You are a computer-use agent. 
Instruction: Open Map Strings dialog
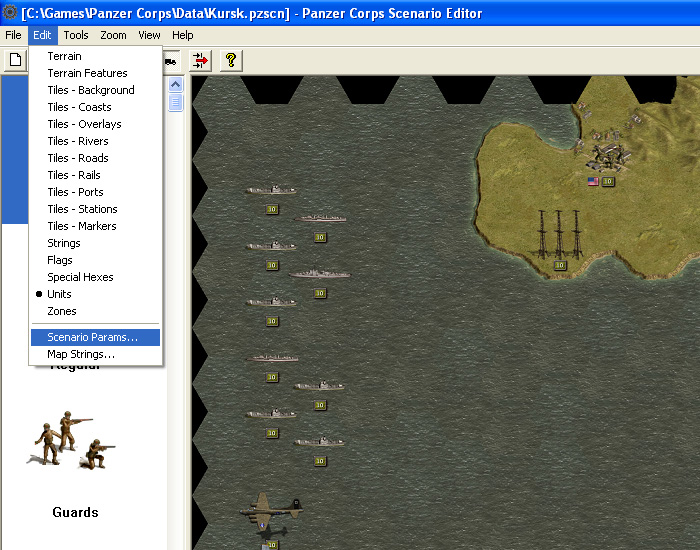[96, 354]
